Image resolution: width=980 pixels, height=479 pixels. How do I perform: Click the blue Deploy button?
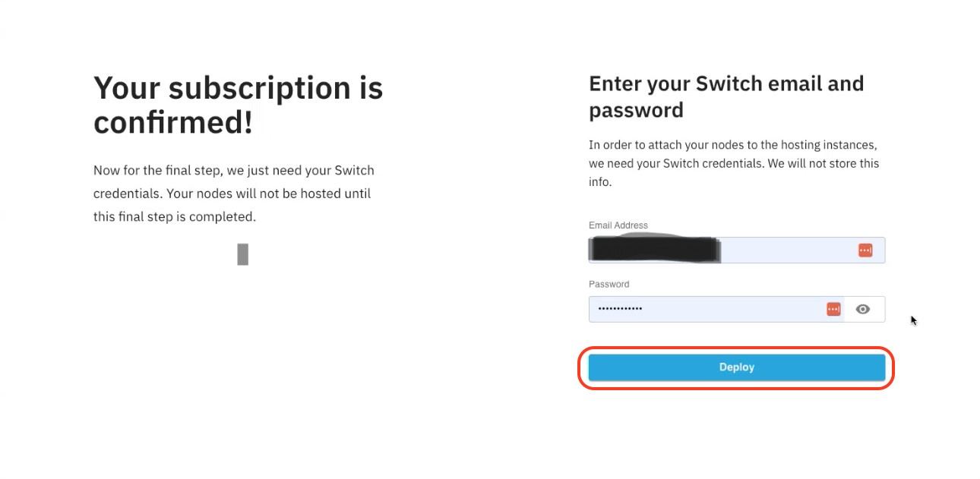tap(736, 367)
